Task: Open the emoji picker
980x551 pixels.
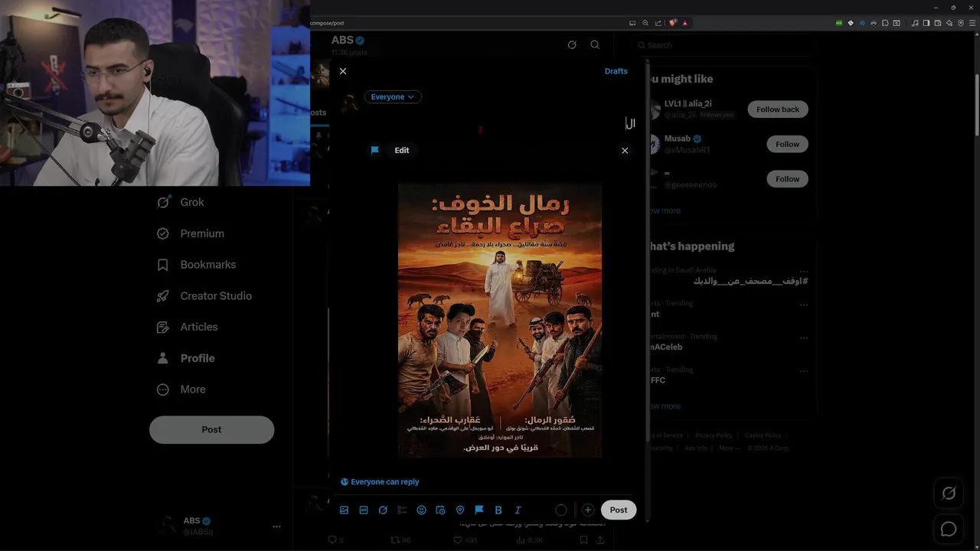Action: 421,510
